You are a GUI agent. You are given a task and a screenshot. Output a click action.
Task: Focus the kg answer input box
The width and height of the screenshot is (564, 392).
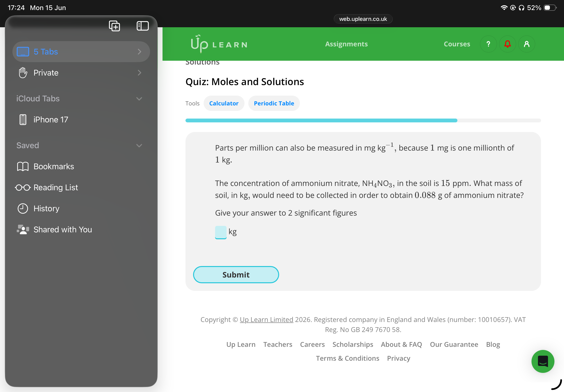(221, 232)
